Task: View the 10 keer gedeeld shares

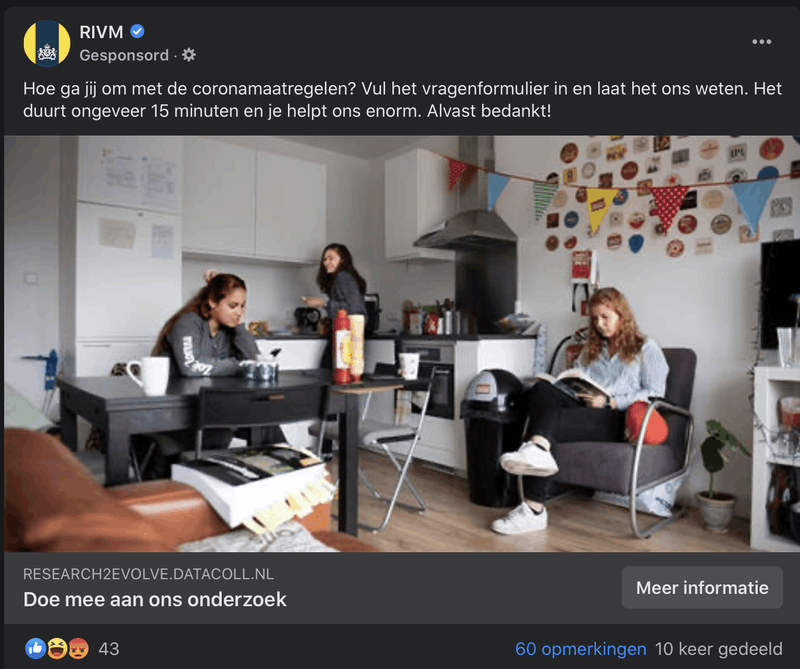Action: [718, 649]
